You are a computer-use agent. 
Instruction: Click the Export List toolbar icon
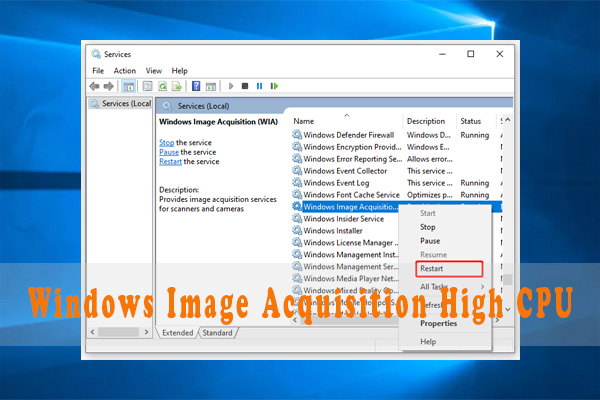coord(177,86)
